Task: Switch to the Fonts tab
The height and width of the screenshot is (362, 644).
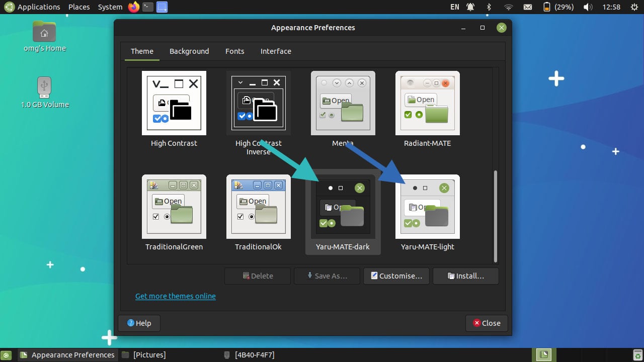Action: click(x=235, y=51)
